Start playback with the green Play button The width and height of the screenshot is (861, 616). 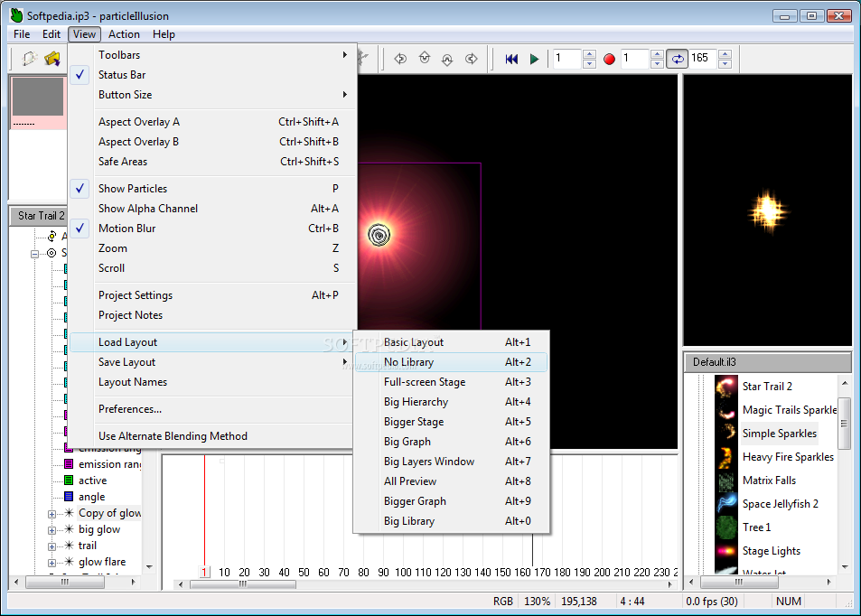point(534,59)
